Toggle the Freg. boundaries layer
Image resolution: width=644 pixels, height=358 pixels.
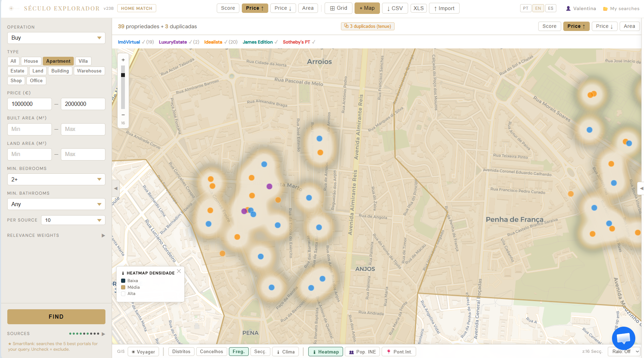(x=239, y=352)
